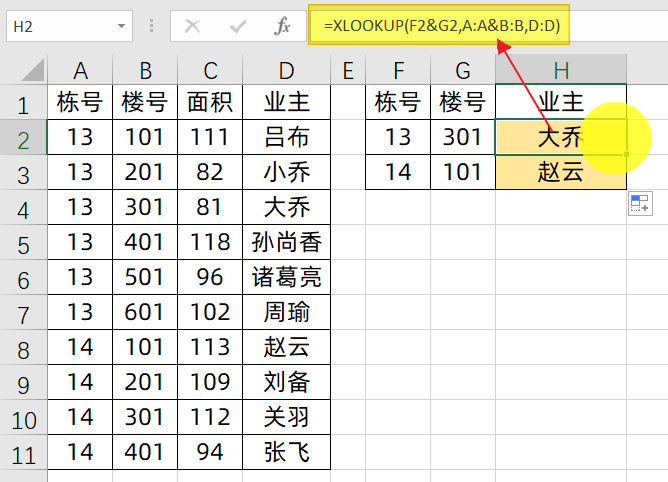
Task: Select row 3 header
Action: [23, 172]
